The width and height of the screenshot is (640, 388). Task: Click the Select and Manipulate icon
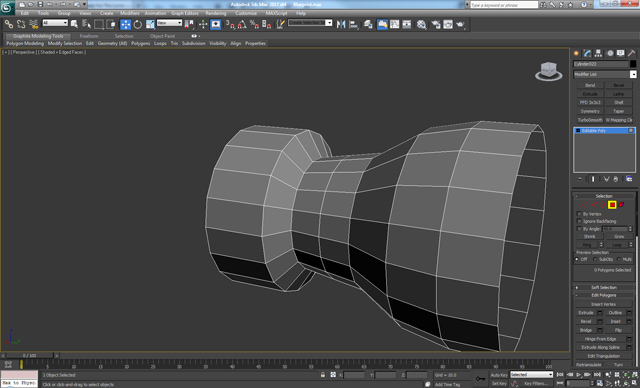(x=203, y=24)
